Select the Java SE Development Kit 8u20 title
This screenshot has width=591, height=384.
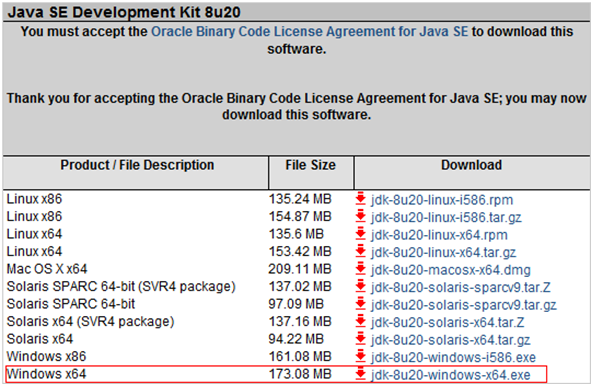[124, 12]
